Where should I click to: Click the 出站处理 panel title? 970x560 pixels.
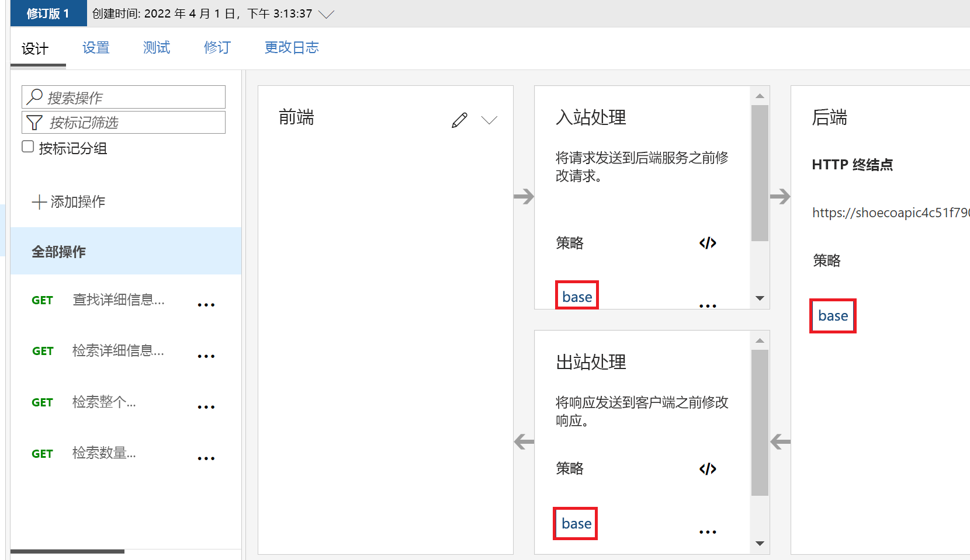[591, 362]
